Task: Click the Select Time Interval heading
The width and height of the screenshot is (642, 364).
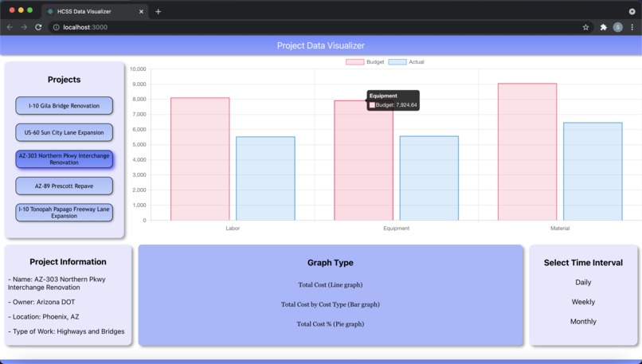Action: click(583, 263)
